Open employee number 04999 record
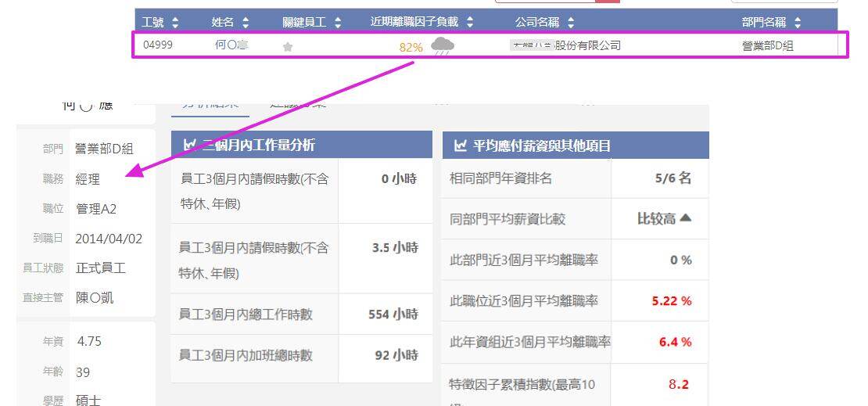Viewport: 868px width, 406px height. point(157,45)
